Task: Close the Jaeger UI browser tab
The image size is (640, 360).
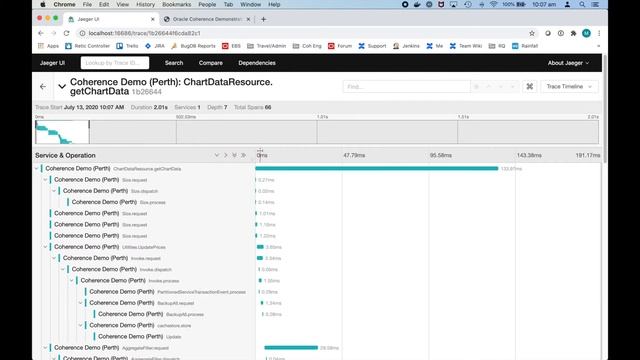Action: click(153, 19)
